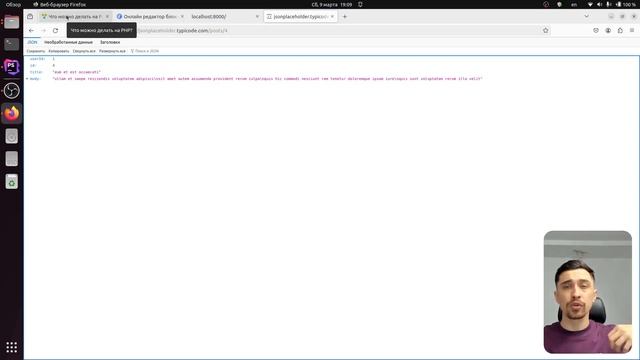This screenshot has height=360, width=640.
Task: Select the userId key in JSON
Action: coord(38,59)
